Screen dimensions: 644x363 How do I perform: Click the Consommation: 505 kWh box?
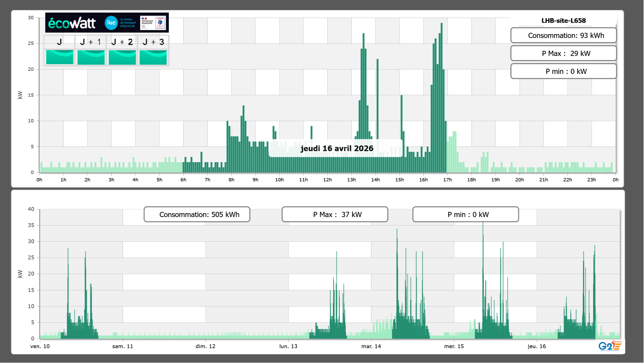[x=197, y=214]
